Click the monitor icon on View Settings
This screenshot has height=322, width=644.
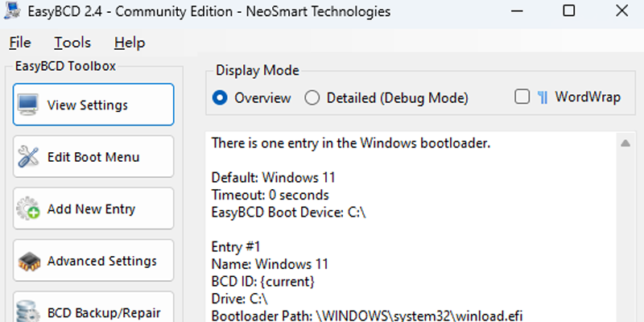point(28,104)
